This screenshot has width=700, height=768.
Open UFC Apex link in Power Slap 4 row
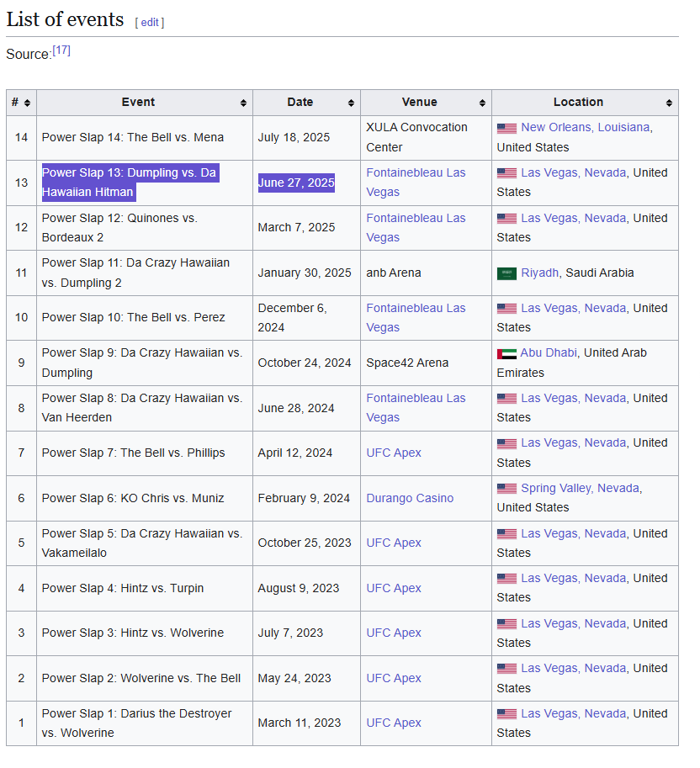[x=394, y=588]
